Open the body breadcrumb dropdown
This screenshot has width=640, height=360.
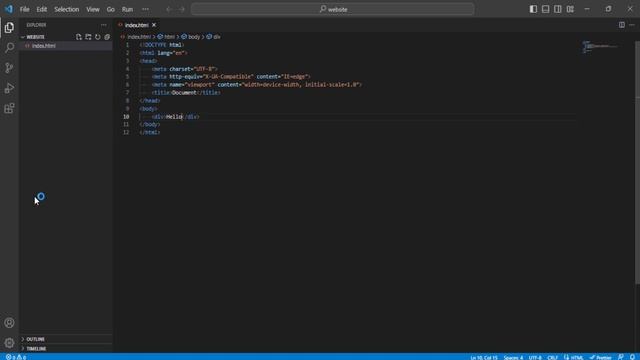pos(191,37)
